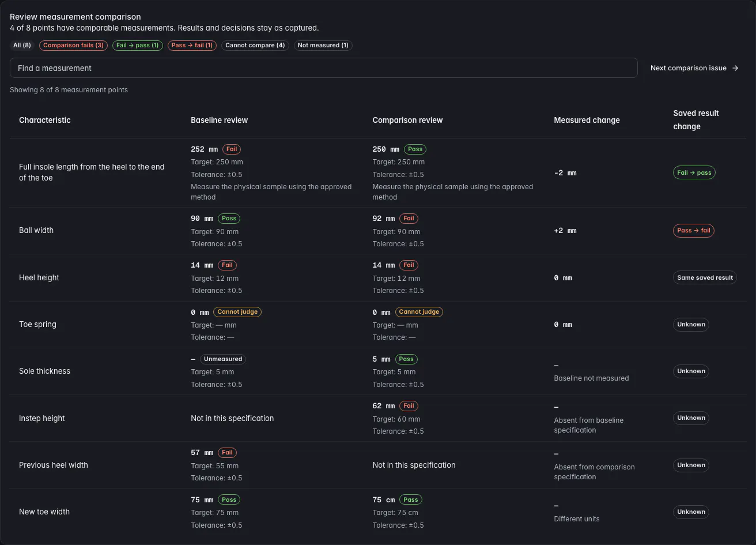Click the -2 mm measured change

(565, 173)
